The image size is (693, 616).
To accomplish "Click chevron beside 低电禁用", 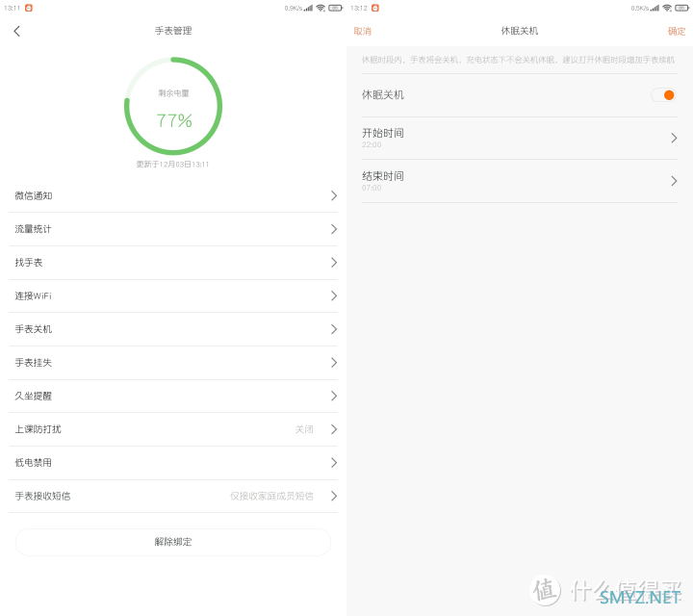I will (x=334, y=463).
